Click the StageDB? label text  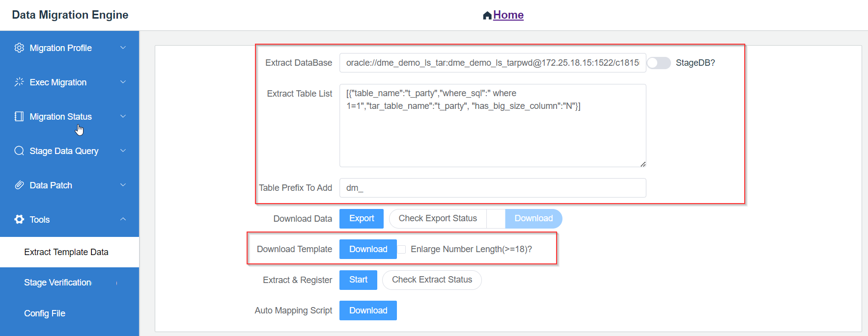(695, 63)
